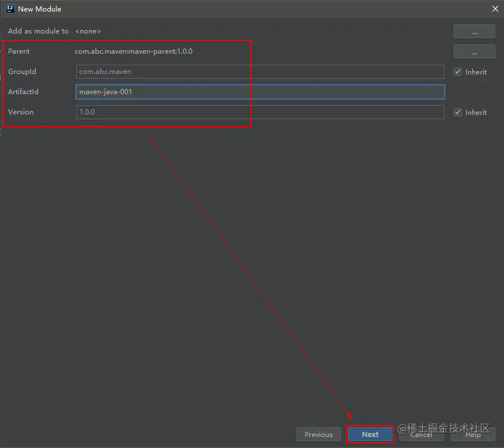
Task: Cancel the New Module dialog
Action: coord(421,434)
